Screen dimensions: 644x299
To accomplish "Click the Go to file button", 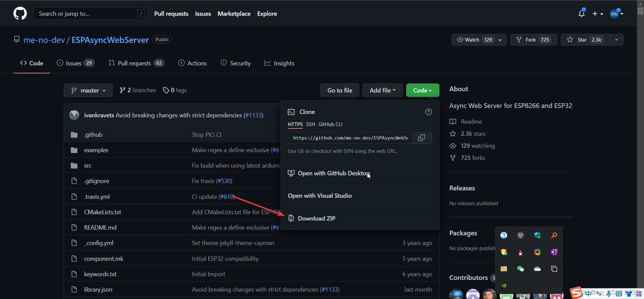I will click(340, 90).
